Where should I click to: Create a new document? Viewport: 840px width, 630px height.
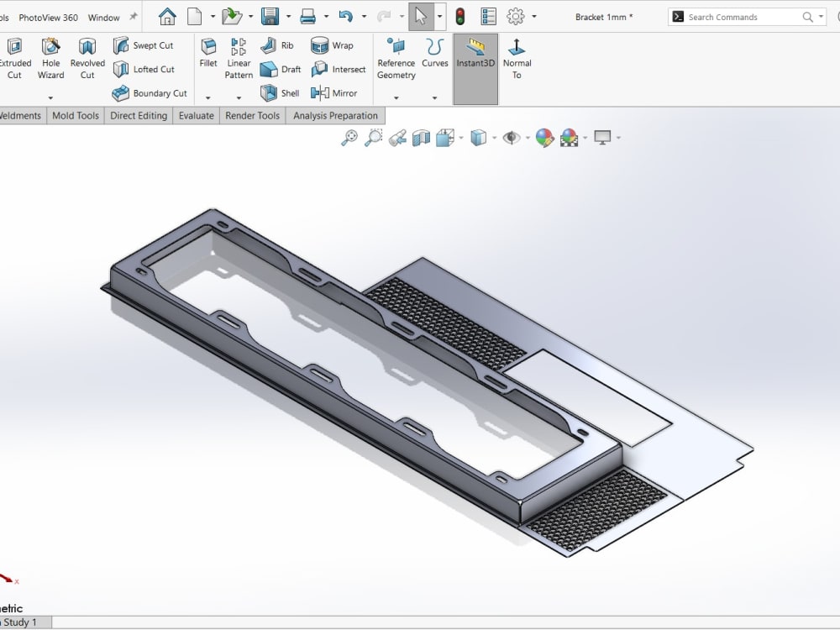click(x=195, y=17)
